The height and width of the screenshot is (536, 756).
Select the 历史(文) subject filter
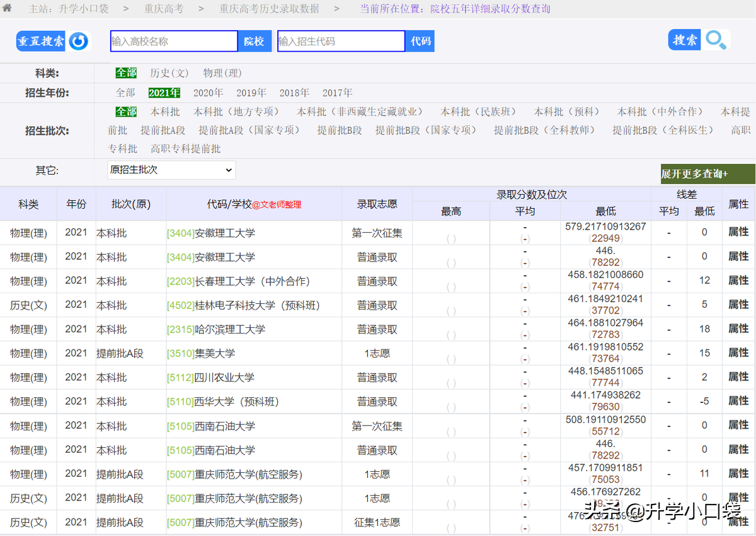pos(169,73)
